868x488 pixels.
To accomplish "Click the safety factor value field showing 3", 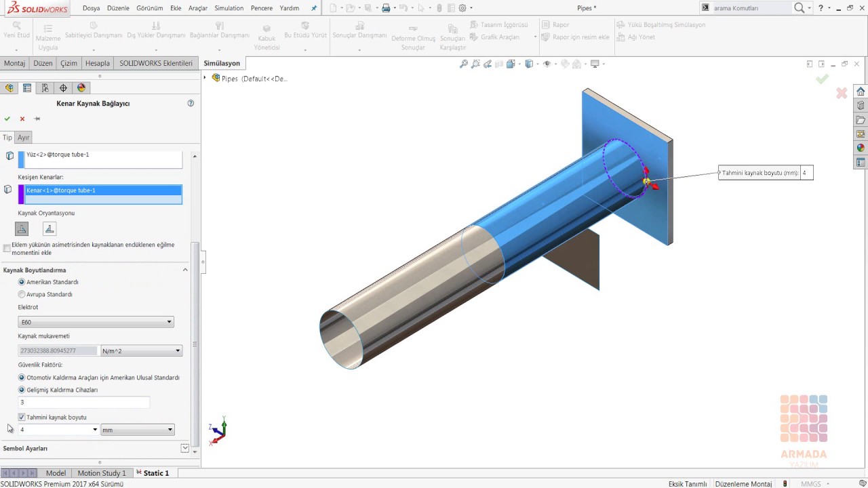I will (83, 403).
